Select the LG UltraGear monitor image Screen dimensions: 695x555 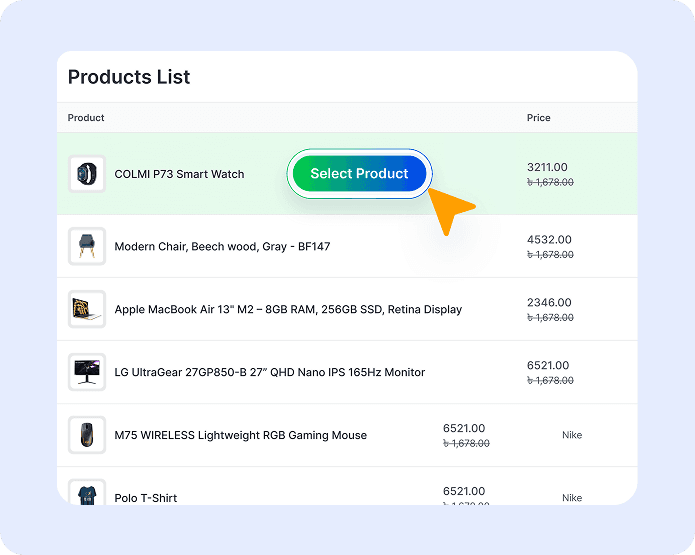(x=86, y=372)
